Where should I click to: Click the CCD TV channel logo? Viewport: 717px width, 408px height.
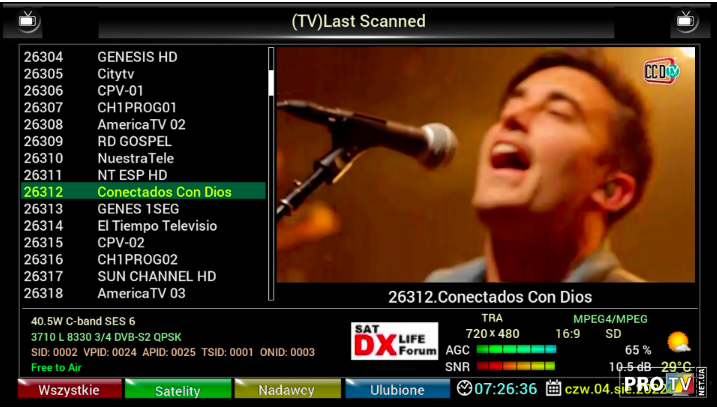pyautogui.click(x=661, y=71)
